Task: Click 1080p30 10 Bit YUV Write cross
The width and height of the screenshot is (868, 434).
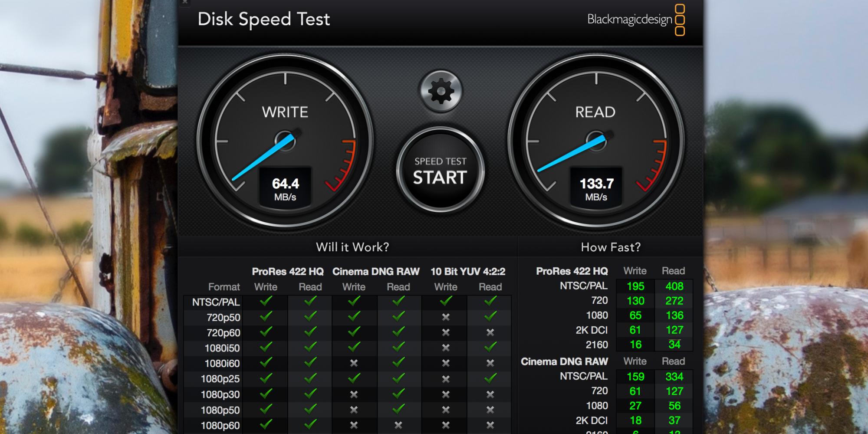Action: (446, 395)
